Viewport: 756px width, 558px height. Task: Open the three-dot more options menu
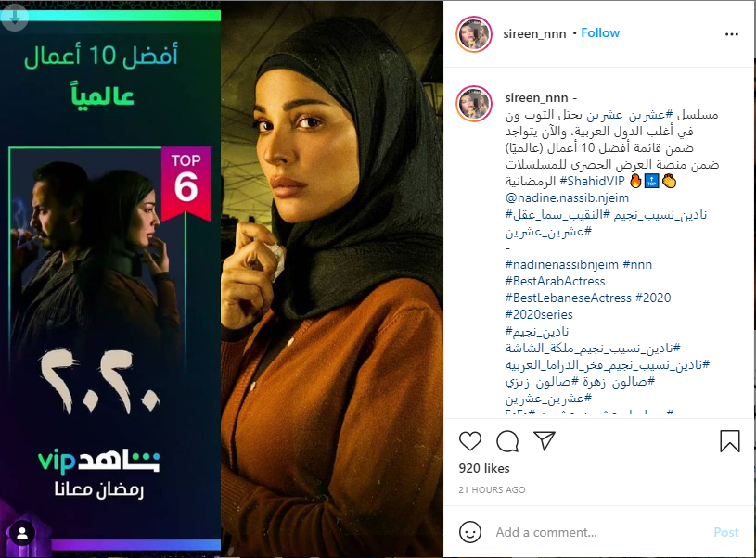[x=731, y=34]
